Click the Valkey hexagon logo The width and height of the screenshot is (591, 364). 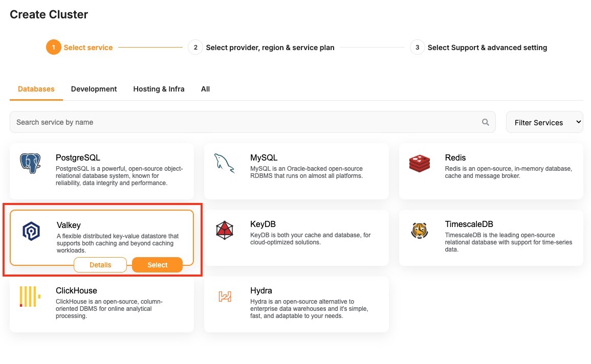click(31, 231)
